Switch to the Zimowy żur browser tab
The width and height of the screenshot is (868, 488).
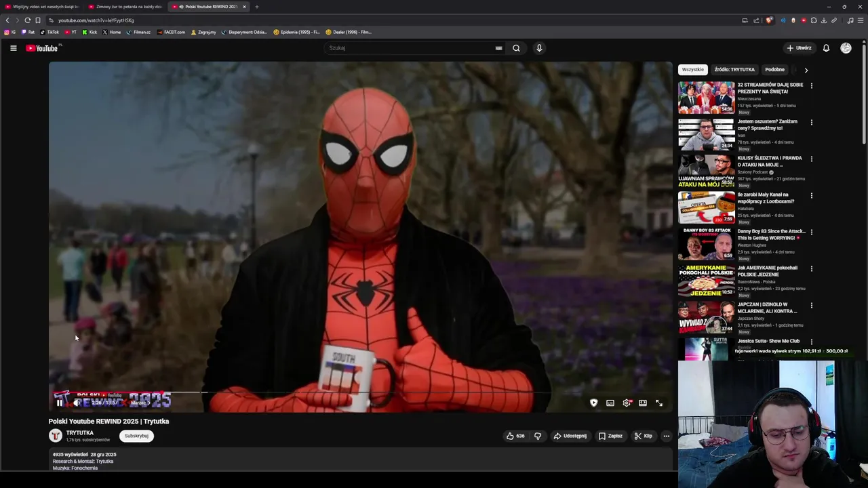(126, 7)
